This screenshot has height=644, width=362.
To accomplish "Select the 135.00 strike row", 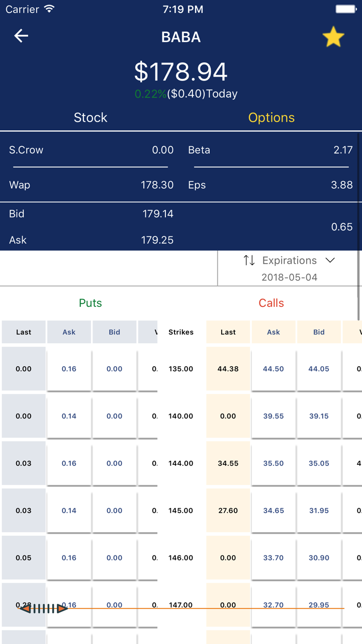I will click(181, 369).
